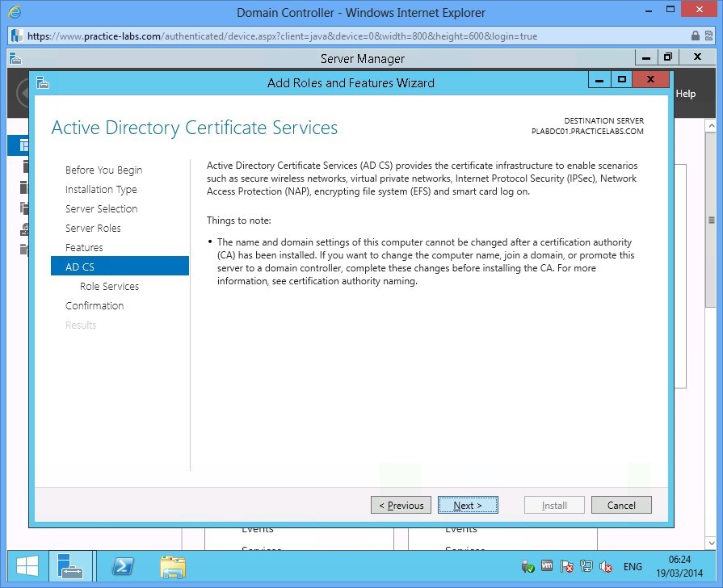723x588 pixels.
Task: Click the Next button in the wizard
Action: click(x=469, y=505)
